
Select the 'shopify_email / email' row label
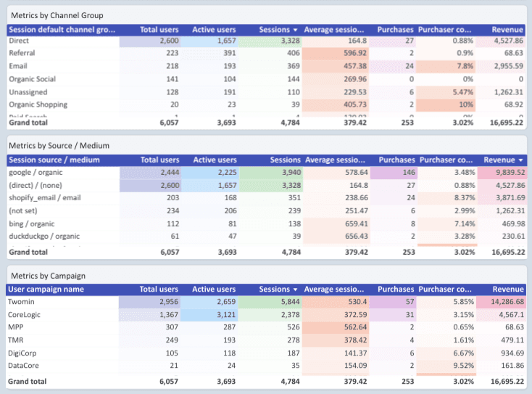(x=45, y=197)
